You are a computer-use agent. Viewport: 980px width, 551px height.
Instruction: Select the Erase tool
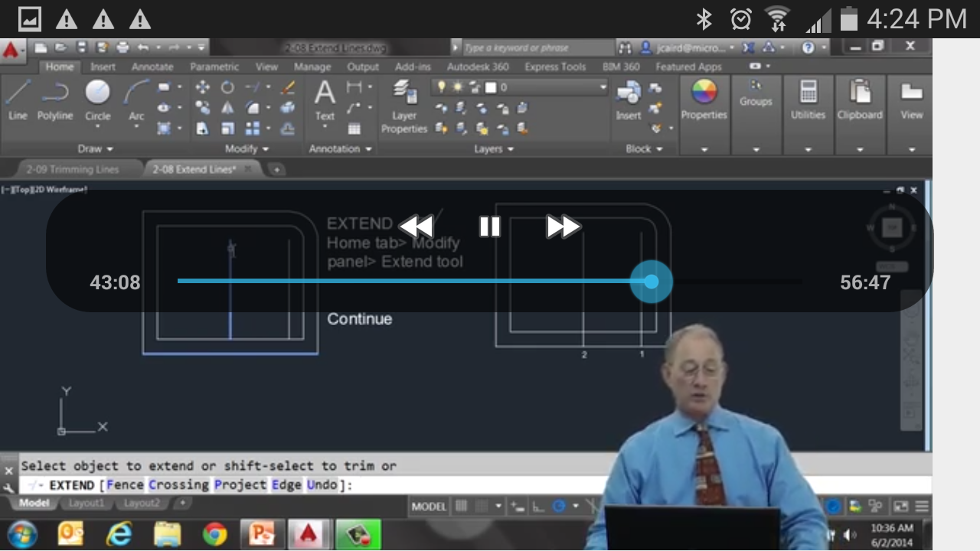tap(288, 87)
